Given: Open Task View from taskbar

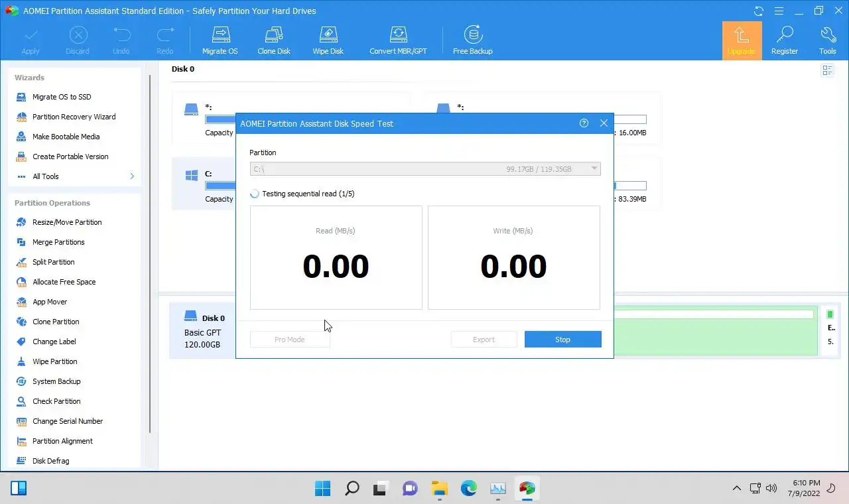Looking at the screenshot, I should coord(381,489).
